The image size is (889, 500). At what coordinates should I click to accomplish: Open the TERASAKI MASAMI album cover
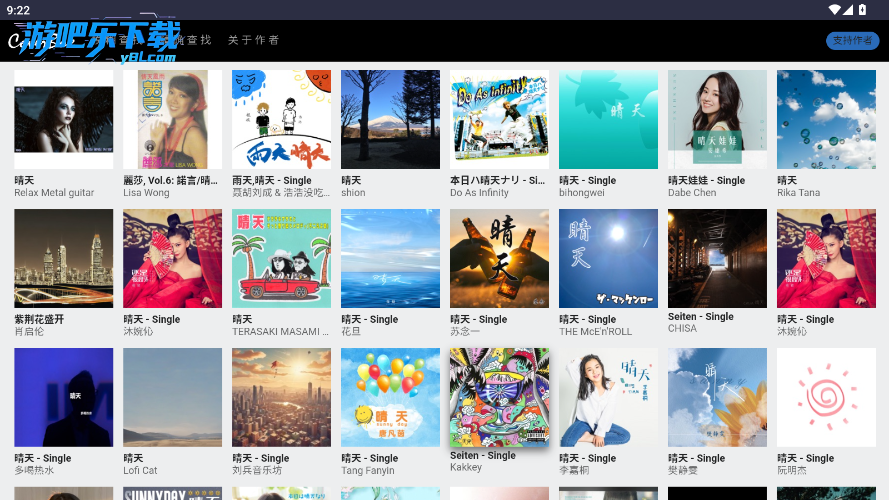pos(281,259)
